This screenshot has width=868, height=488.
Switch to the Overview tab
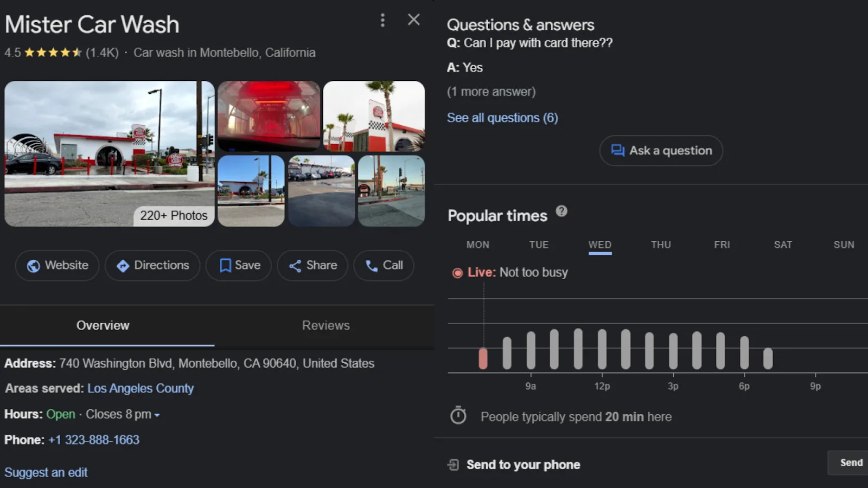[x=103, y=325]
